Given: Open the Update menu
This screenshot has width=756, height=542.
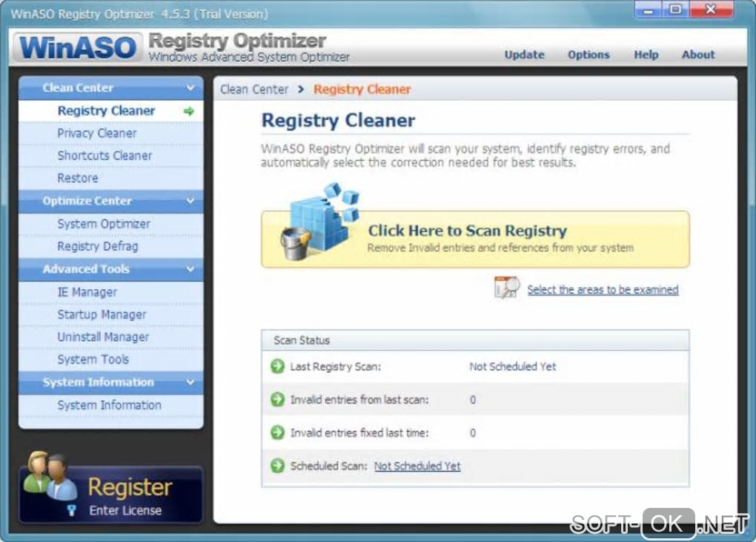Looking at the screenshot, I should (x=524, y=54).
